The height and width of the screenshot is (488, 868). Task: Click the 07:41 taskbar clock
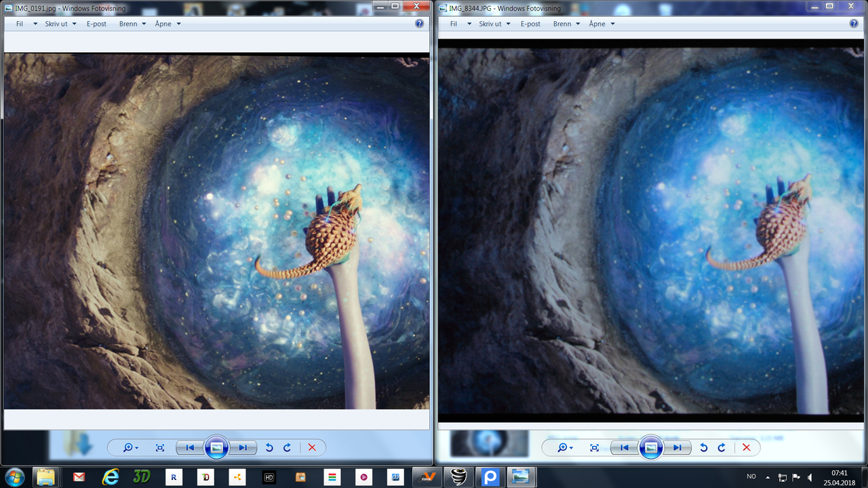click(x=840, y=472)
